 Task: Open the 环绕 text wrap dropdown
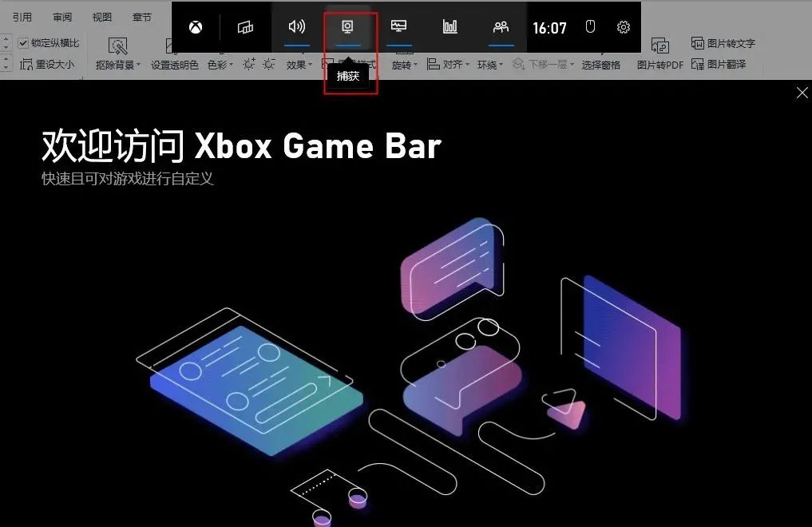(490, 65)
